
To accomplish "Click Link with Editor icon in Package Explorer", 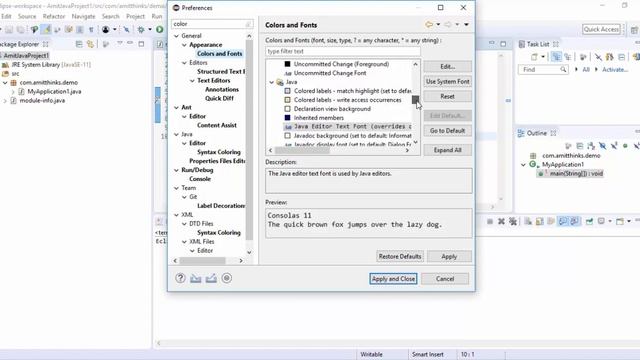I will [90, 44].
